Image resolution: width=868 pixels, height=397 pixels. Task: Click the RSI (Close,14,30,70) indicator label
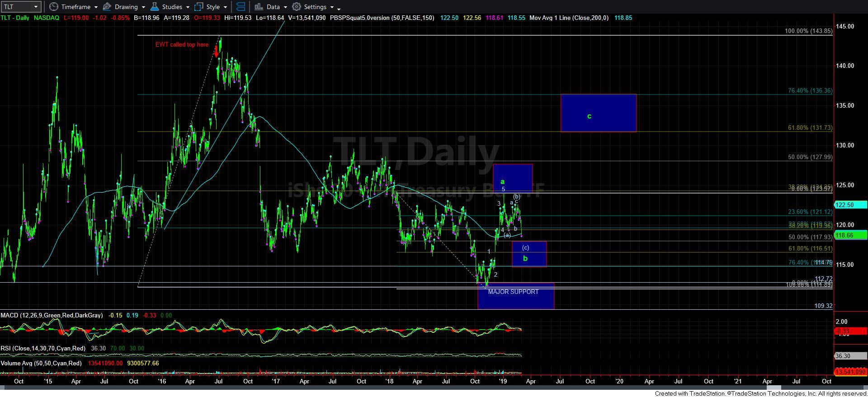coord(43,348)
